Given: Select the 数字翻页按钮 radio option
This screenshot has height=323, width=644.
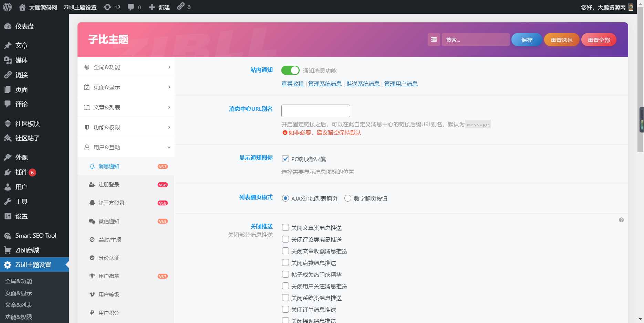Looking at the screenshot, I should pos(347,198).
